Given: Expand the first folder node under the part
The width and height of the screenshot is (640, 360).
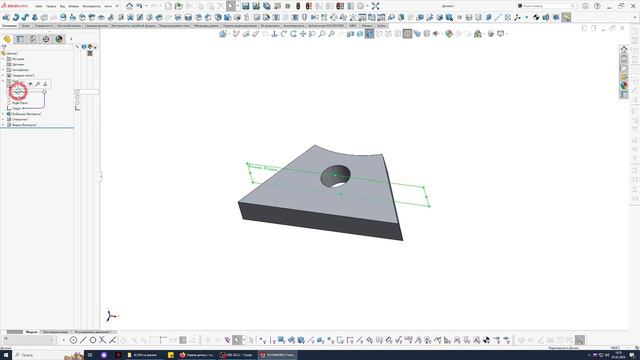Looking at the screenshot, I should click(x=3, y=59).
